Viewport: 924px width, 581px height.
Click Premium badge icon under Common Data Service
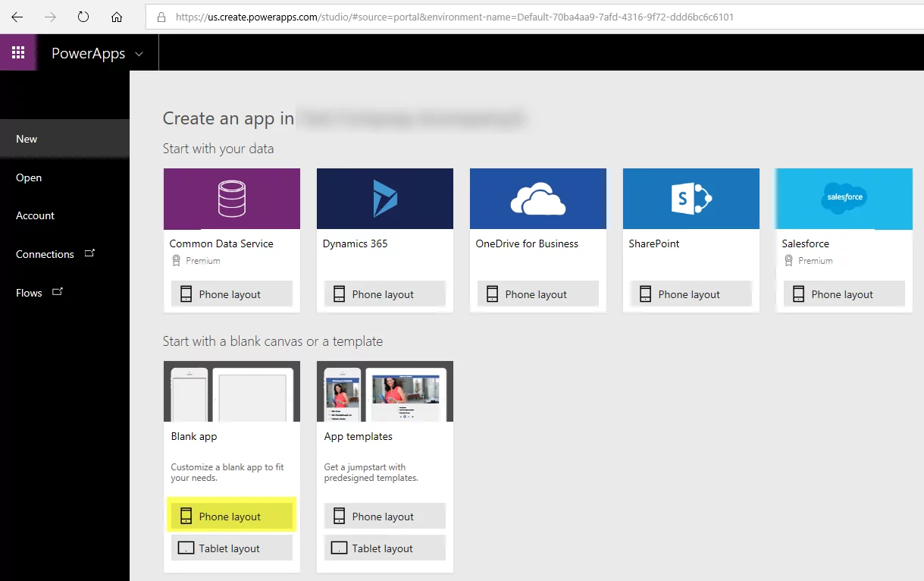[x=176, y=260]
